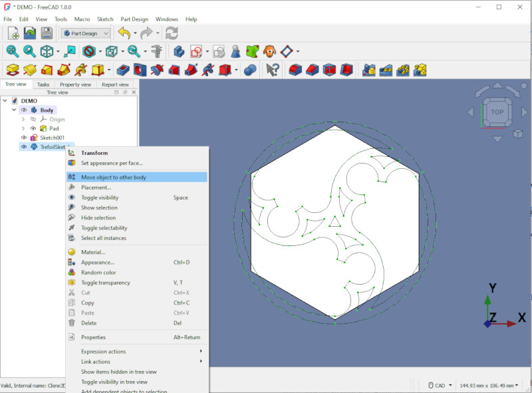Toggle visibility eye of Pad
532x393 pixels.
[33, 128]
